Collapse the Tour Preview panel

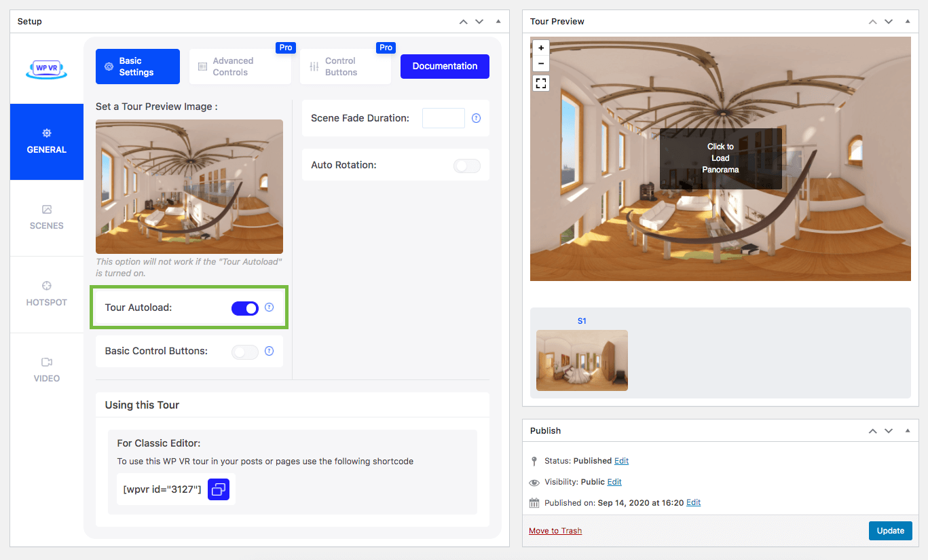[x=908, y=21]
